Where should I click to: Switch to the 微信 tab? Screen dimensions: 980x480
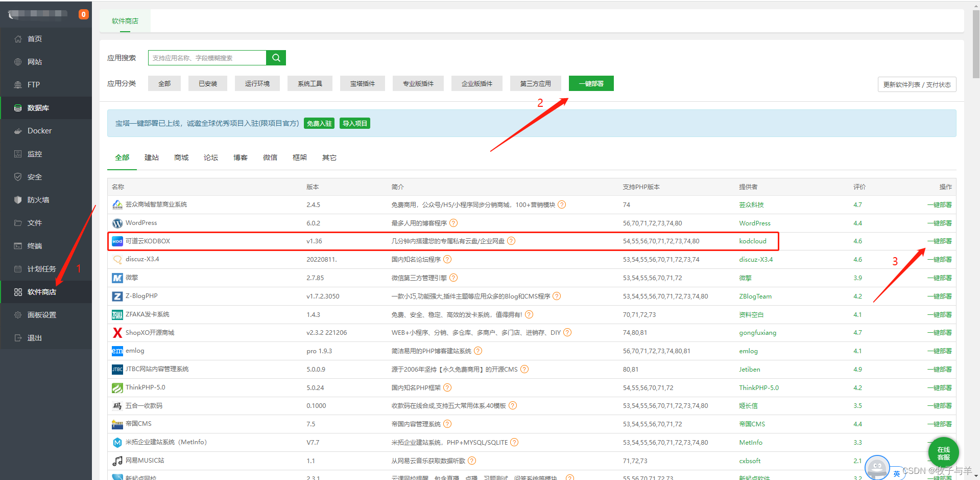coord(270,157)
